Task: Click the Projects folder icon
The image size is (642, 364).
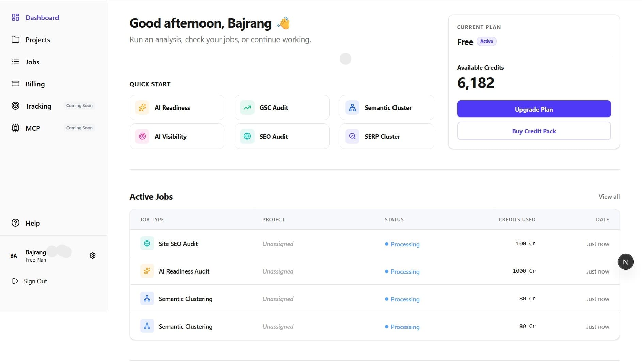Action: [x=15, y=39]
